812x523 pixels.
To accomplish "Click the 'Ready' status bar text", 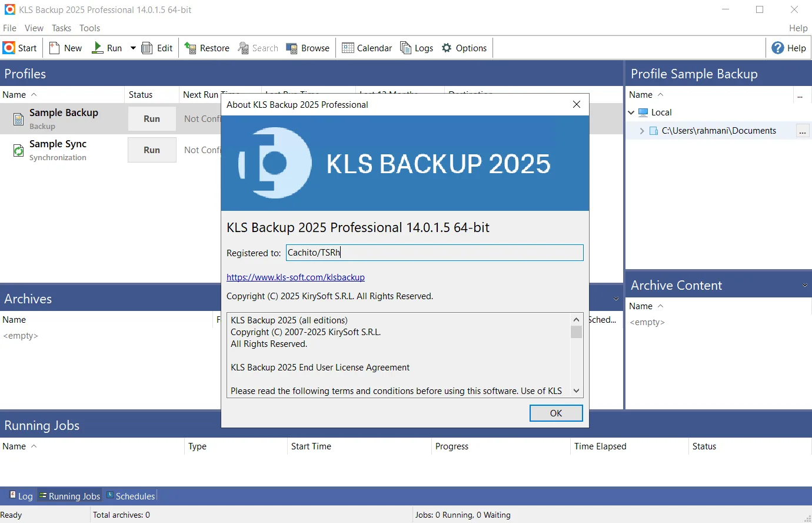I will click(x=11, y=515).
